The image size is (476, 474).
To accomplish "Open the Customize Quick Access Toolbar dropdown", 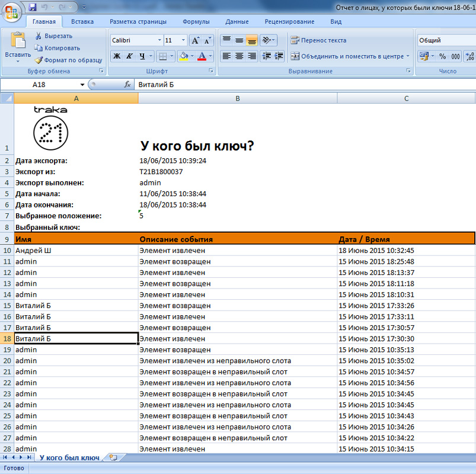I will [84, 7].
